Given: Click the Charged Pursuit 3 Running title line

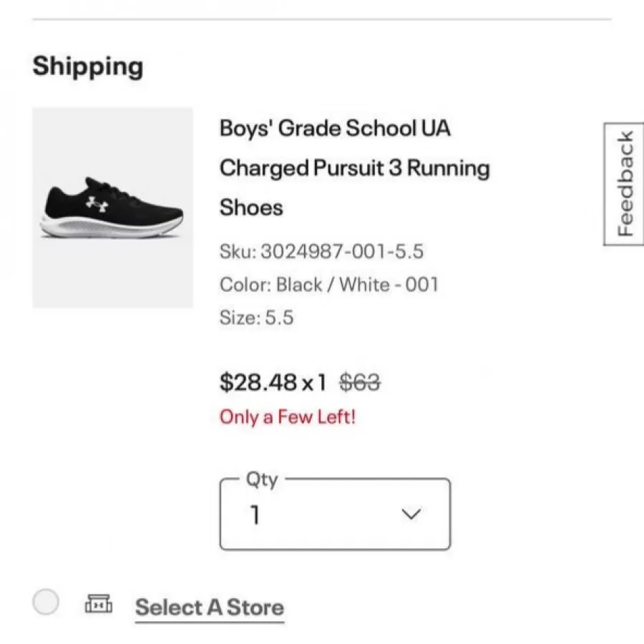Looking at the screenshot, I should (354, 168).
